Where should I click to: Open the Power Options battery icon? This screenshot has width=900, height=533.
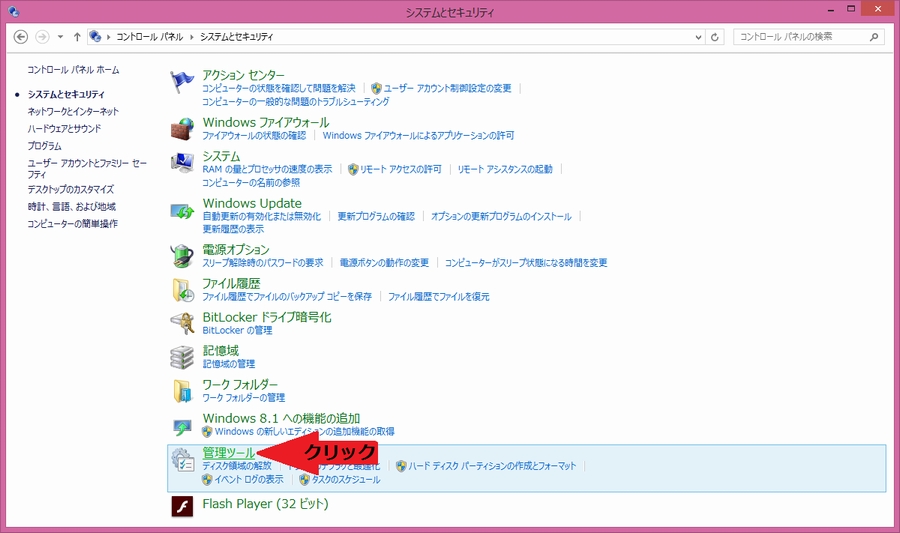183,256
